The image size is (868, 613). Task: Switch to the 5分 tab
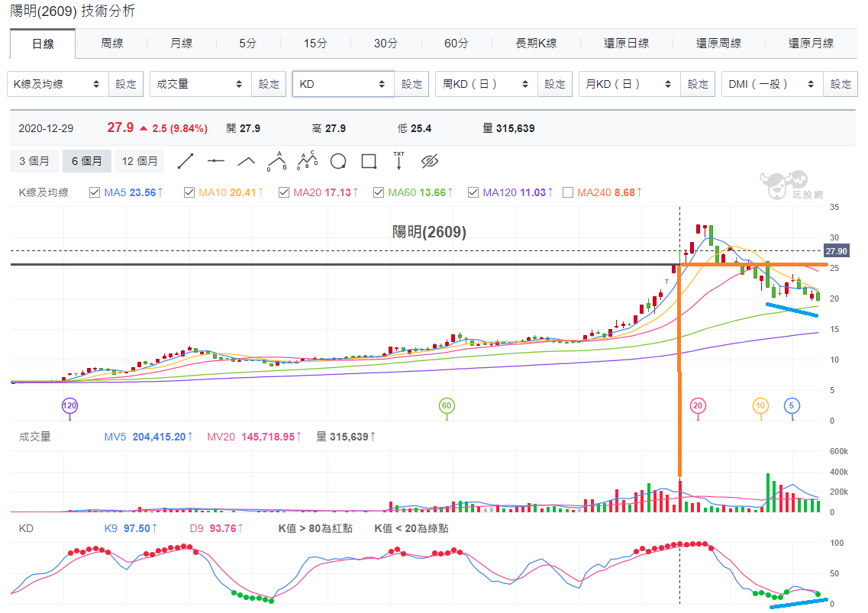[248, 44]
